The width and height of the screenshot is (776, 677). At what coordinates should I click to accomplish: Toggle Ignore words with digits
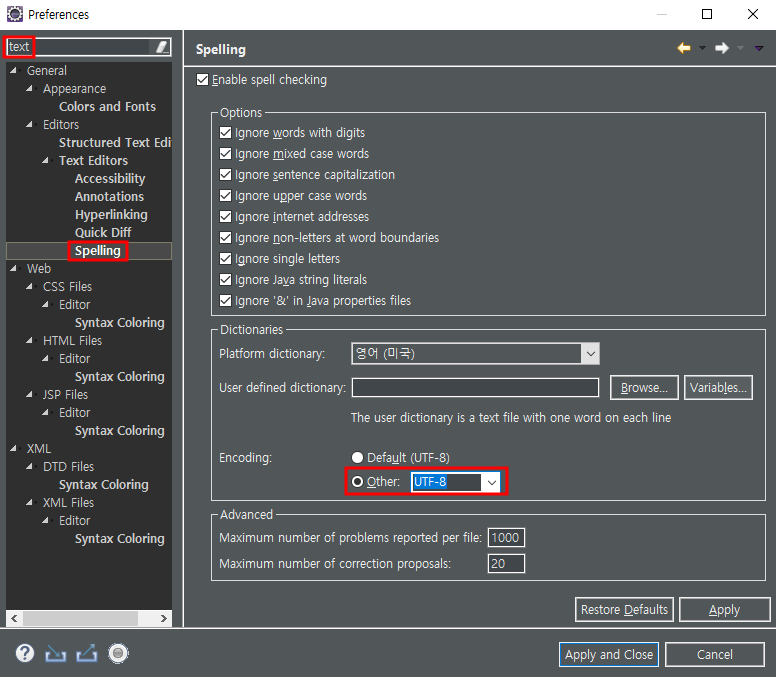225,133
